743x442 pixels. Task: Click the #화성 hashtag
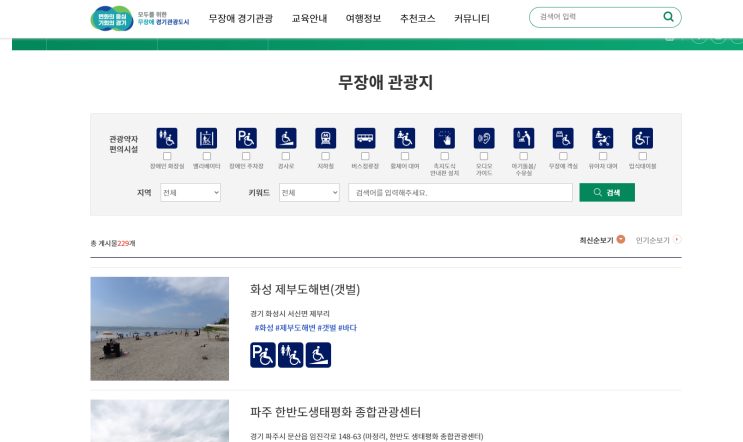(264, 328)
